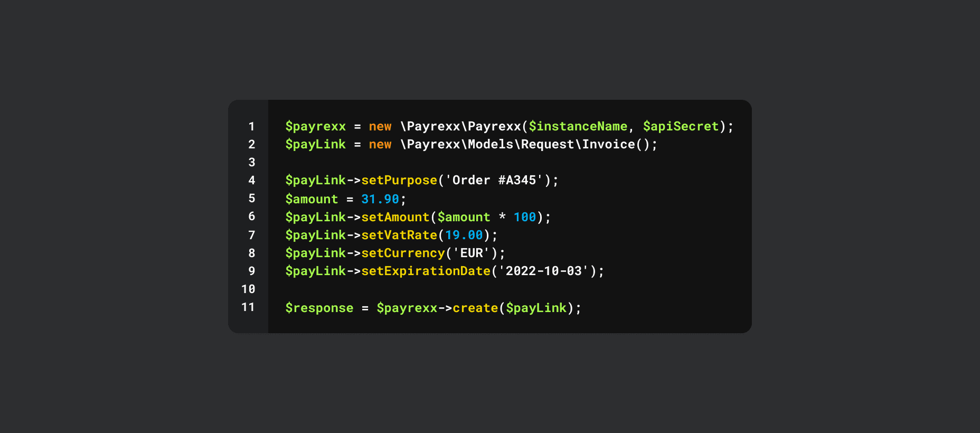Click line number 1 in the gutter
Image resolution: width=980 pixels, height=433 pixels.
(252, 126)
